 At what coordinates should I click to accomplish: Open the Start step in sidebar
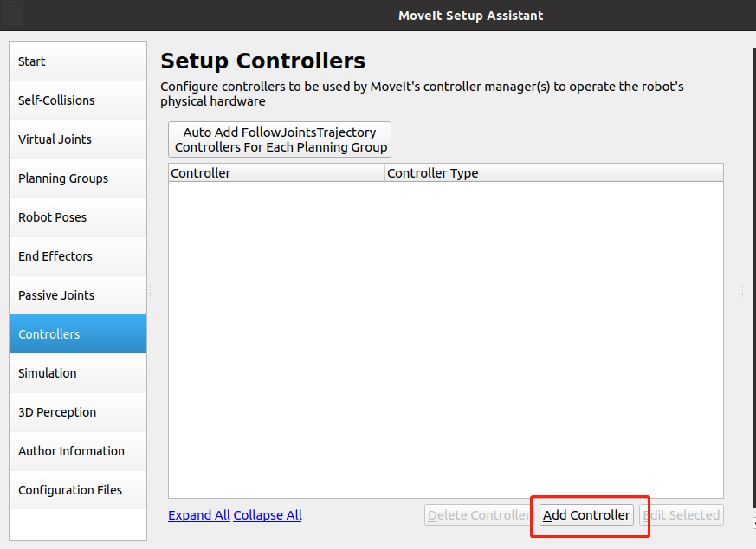click(77, 61)
